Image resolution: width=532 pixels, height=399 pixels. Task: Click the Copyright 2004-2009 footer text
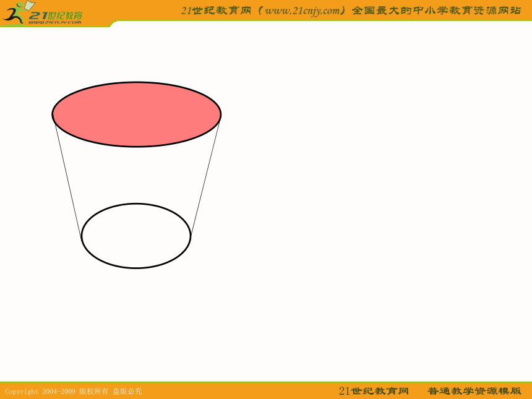click(x=73, y=391)
